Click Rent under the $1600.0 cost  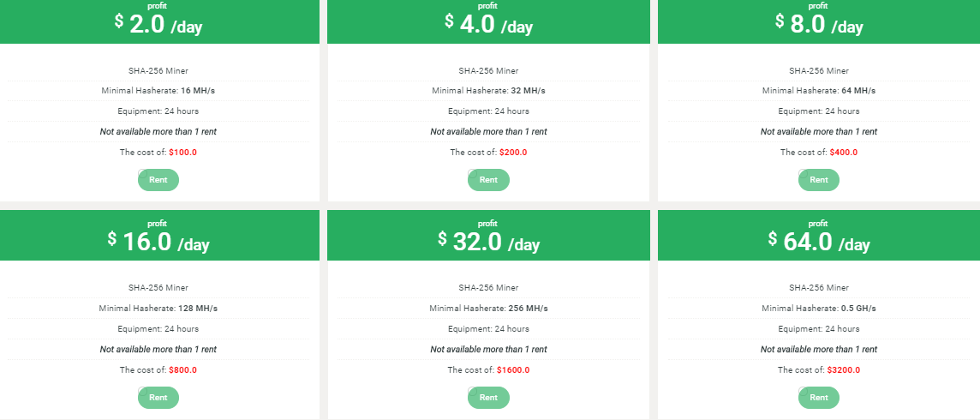coord(488,398)
